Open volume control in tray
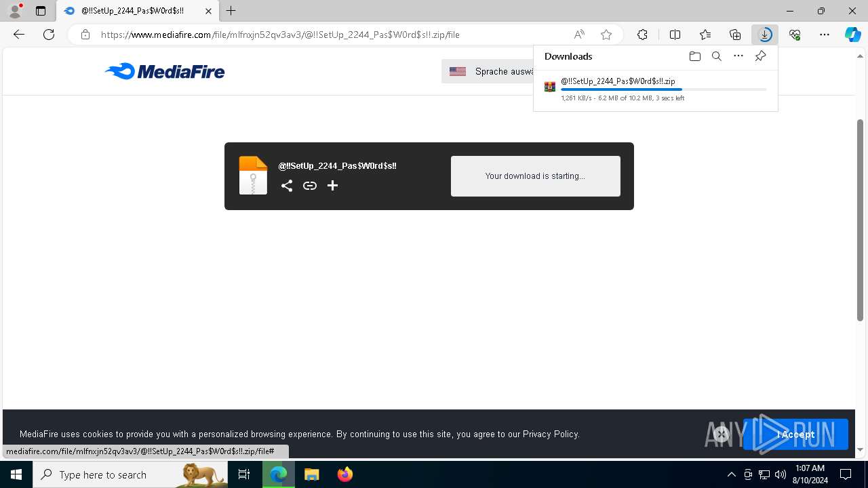The width and height of the screenshot is (868, 488). point(781,474)
